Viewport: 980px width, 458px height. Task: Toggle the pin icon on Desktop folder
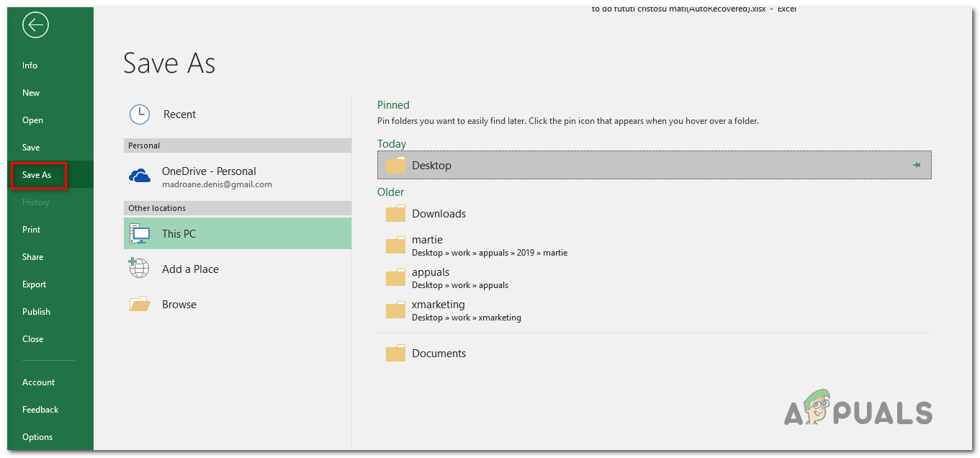[x=917, y=166]
